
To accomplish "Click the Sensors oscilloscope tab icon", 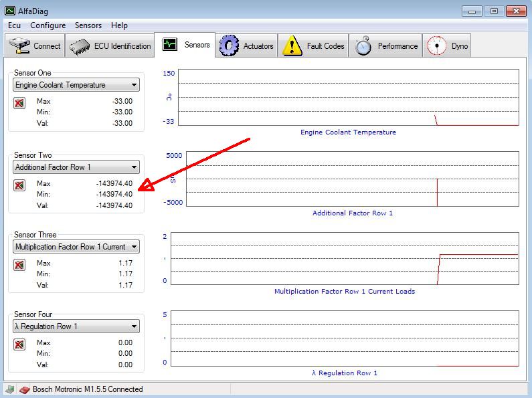I will pyautogui.click(x=170, y=45).
